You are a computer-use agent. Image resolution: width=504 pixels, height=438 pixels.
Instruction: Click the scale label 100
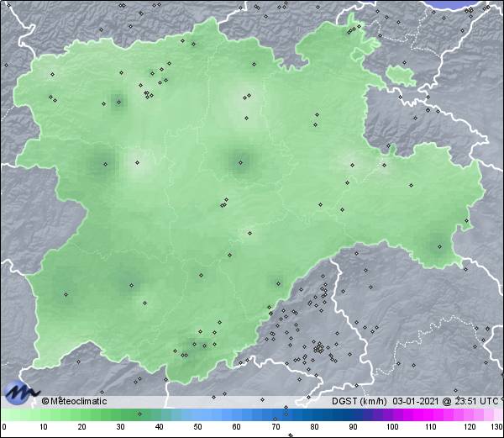pos(392,427)
